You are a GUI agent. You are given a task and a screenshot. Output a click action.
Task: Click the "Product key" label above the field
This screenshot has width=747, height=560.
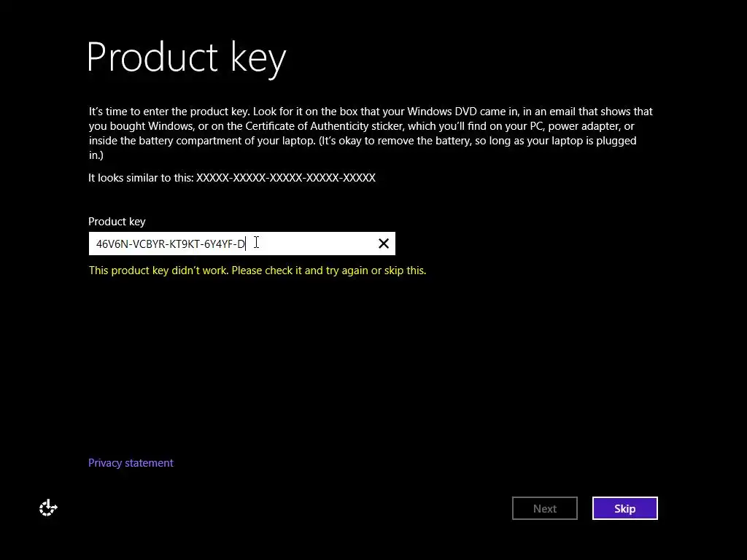[117, 222]
